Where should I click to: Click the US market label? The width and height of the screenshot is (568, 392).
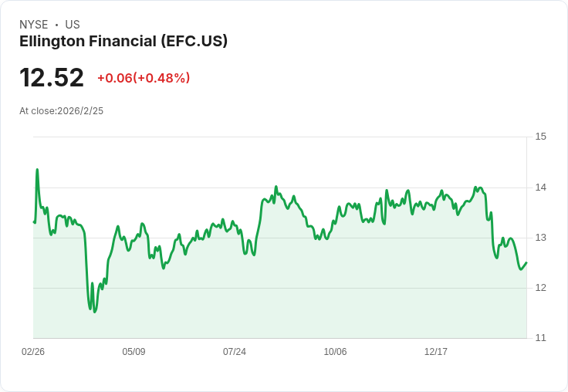73,25
